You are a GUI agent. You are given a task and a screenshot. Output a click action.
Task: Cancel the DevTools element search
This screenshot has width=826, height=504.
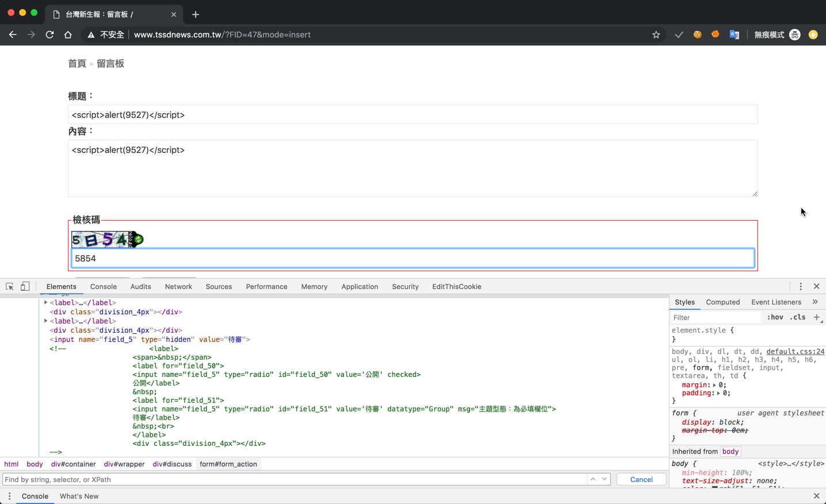641,479
